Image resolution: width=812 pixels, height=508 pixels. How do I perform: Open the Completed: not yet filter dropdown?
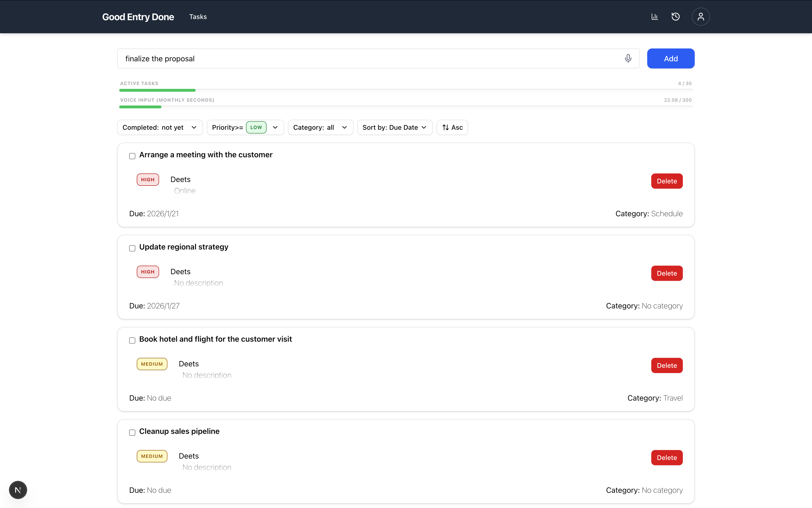160,127
